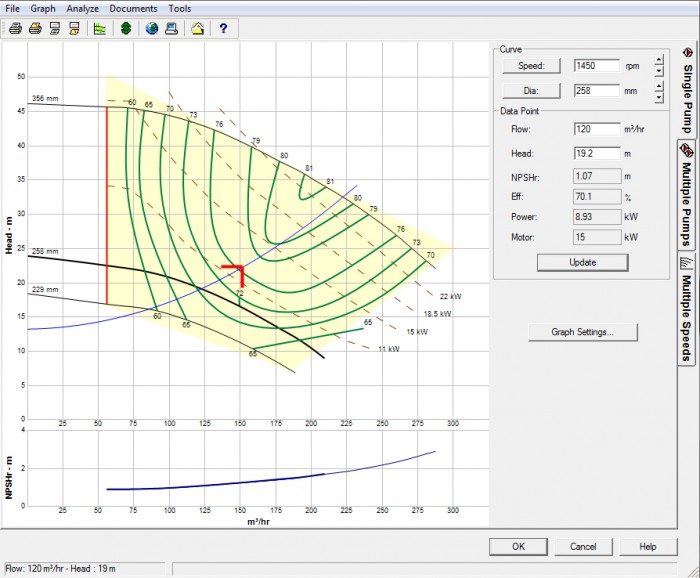Click the Dia field showing 258
700x578 pixels.
pyautogui.click(x=597, y=91)
